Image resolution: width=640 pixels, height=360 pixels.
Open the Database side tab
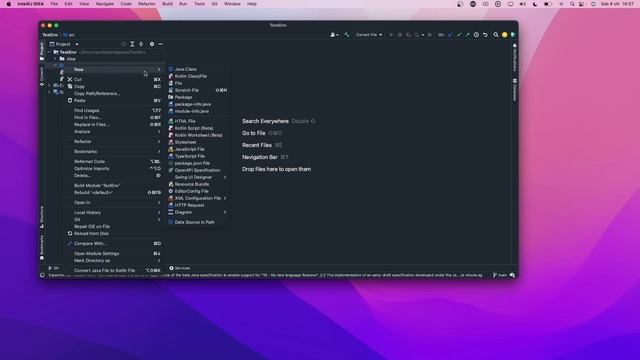point(515,89)
